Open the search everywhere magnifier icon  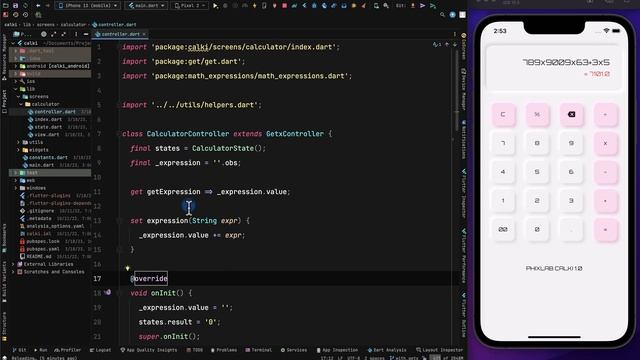(442, 15)
